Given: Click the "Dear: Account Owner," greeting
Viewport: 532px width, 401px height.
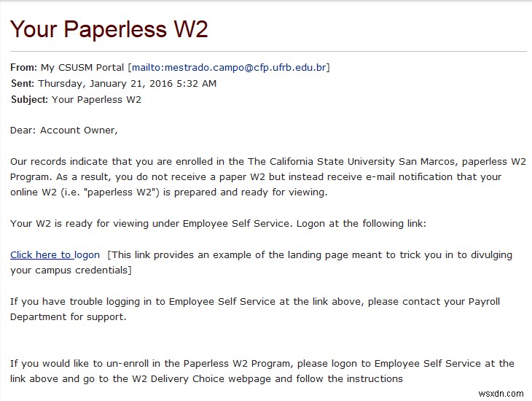Looking at the screenshot, I should [x=64, y=131].
